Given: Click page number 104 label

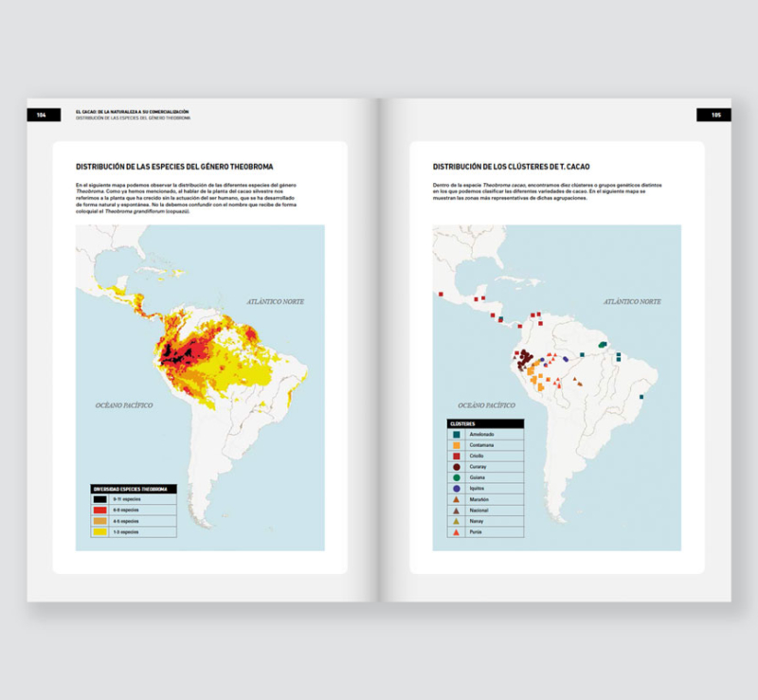Looking at the screenshot, I should (43, 115).
